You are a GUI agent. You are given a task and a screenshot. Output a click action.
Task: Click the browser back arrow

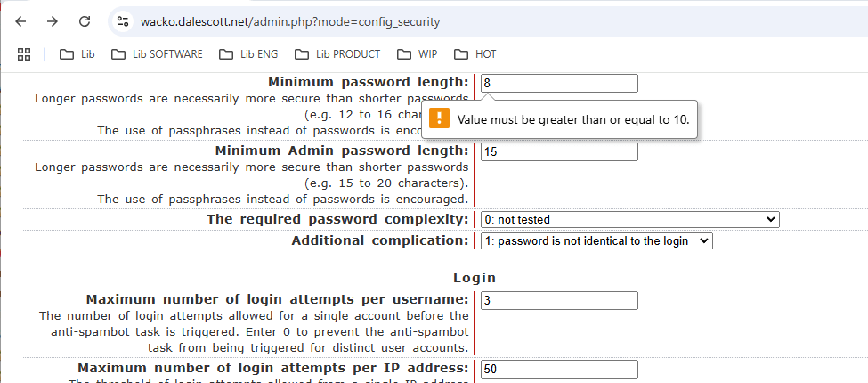click(x=21, y=21)
